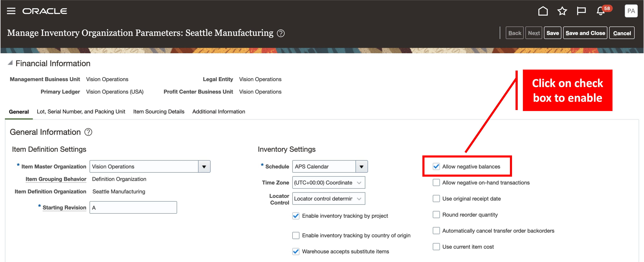Open the Schedule dropdown arrow
The image size is (644, 262).
tap(361, 166)
